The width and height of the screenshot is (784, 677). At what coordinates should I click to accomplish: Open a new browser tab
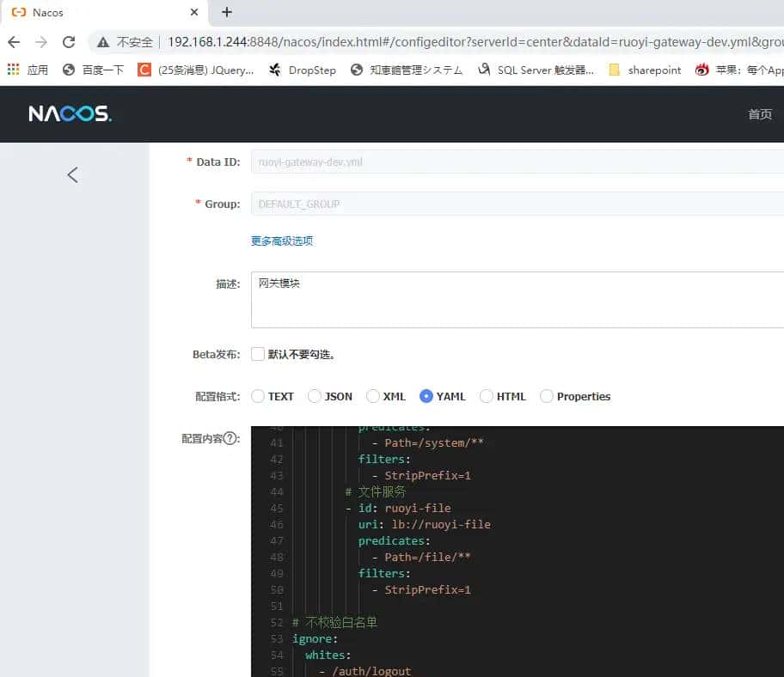tap(227, 12)
